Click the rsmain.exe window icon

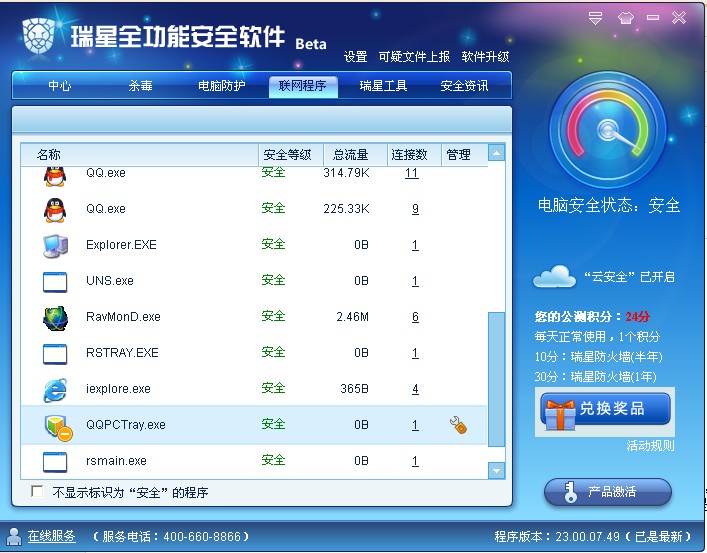click(x=55, y=462)
